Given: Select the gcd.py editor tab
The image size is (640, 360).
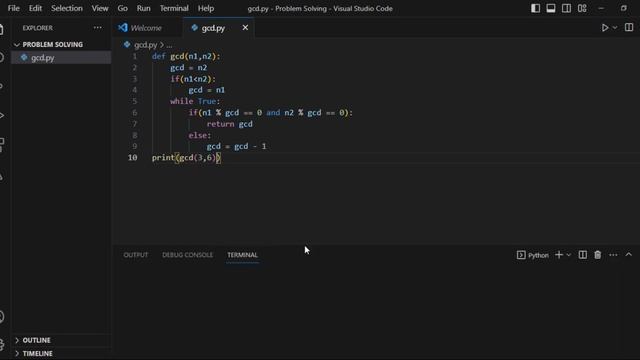Looking at the screenshot, I should tap(213, 28).
